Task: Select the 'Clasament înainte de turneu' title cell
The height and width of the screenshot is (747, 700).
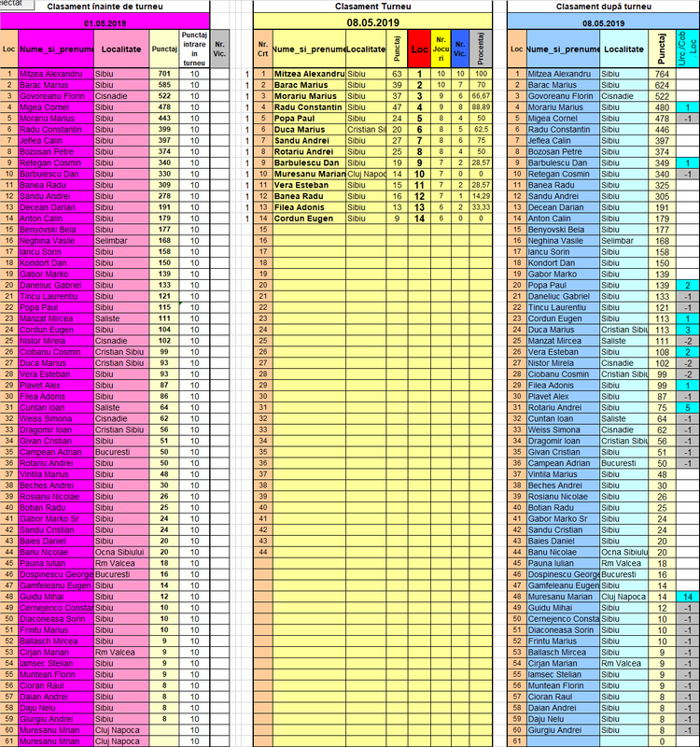Action: 105,7
